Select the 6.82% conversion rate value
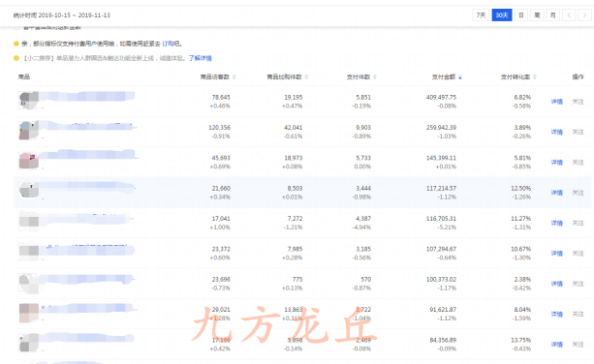 [x=522, y=97]
